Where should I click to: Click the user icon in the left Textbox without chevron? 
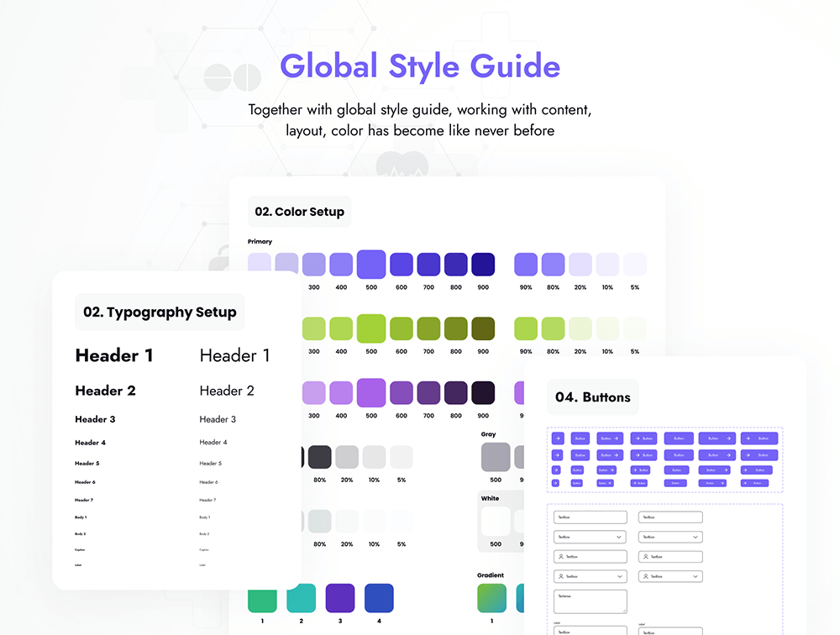(x=560, y=557)
